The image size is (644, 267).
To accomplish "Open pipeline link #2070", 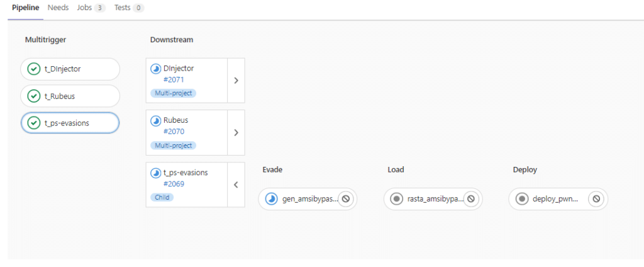I will point(174,132).
